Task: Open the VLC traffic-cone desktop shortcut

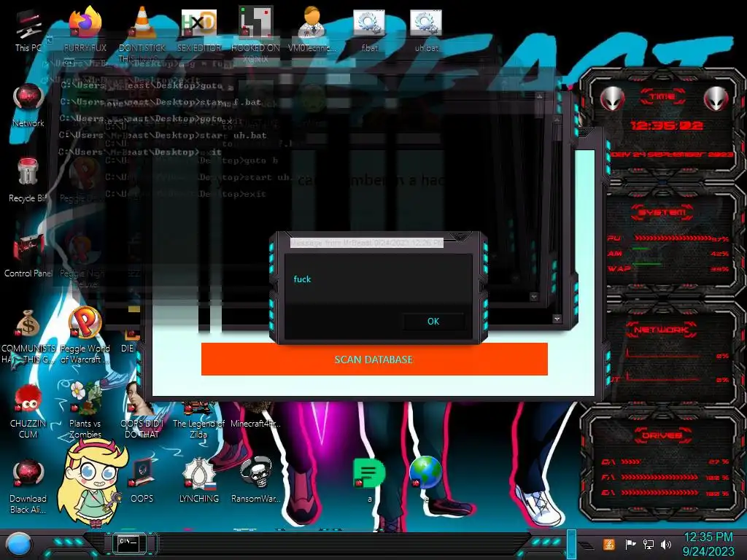Action: 142,29
